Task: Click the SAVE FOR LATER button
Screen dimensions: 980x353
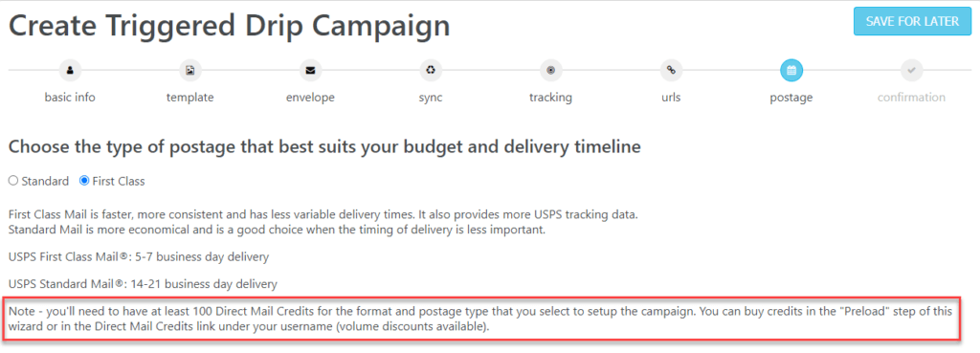Action: coord(912,21)
